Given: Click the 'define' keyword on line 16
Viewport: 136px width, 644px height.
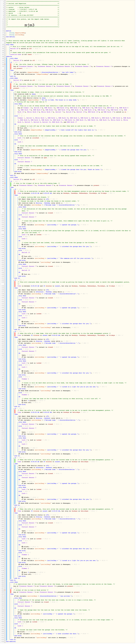Looking at the screenshot, I should pyautogui.click(x=9, y=31).
